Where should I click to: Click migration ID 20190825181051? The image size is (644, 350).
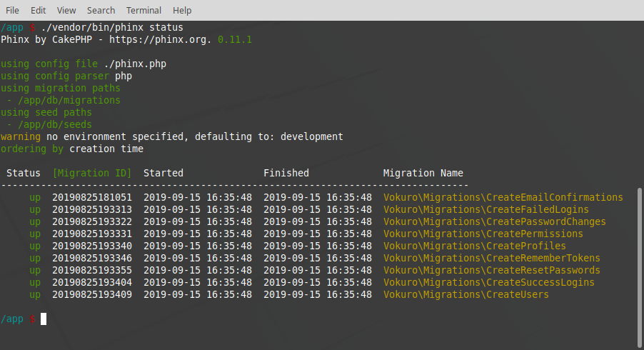(x=92, y=198)
